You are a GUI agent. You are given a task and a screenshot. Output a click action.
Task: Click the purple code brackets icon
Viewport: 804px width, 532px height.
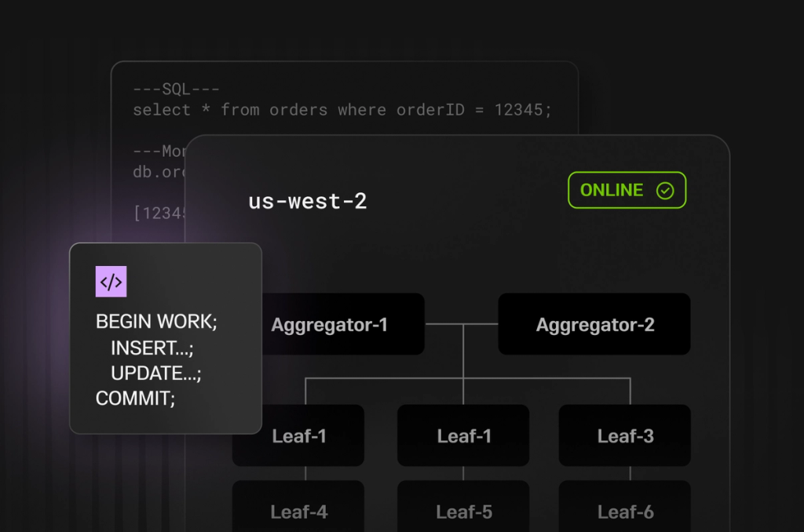[x=111, y=282]
